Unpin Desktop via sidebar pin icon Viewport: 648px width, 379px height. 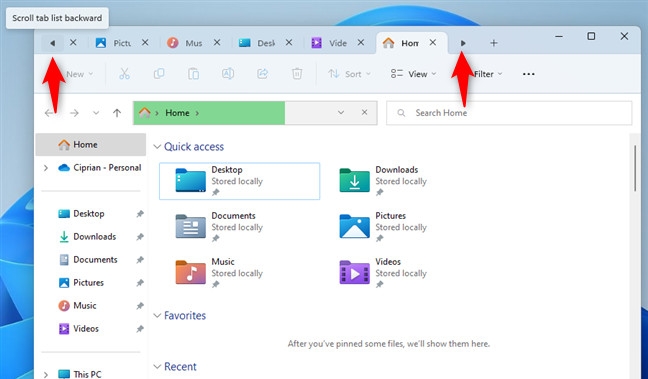pyautogui.click(x=140, y=214)
